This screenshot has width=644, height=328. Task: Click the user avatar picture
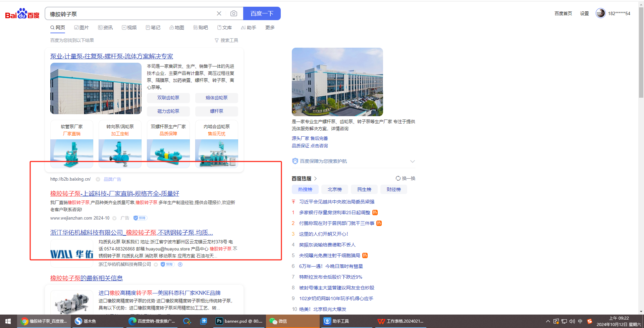tap(600, 13)
